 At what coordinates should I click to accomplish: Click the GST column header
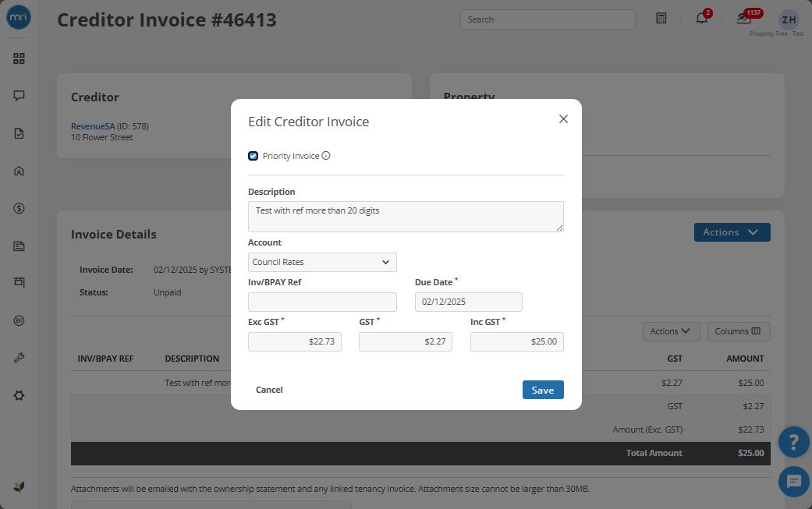click(675, 359)
